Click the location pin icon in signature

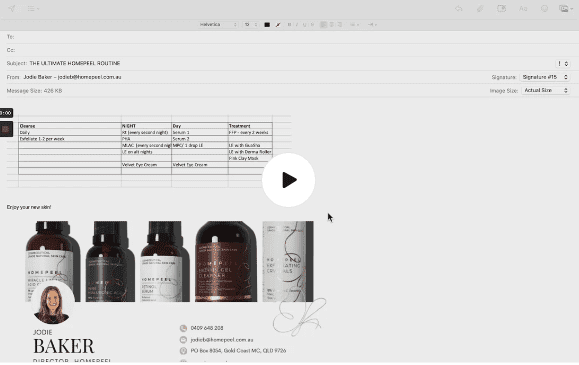(183, 351)
